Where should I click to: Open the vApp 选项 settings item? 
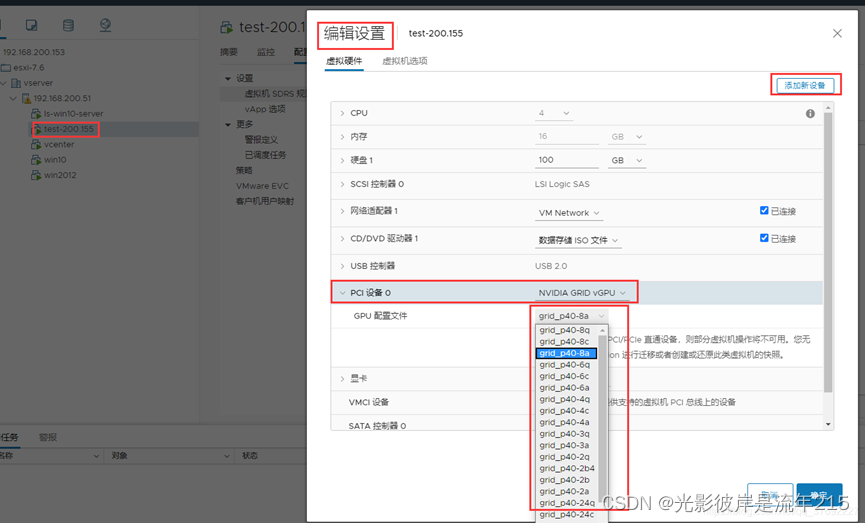265,109
